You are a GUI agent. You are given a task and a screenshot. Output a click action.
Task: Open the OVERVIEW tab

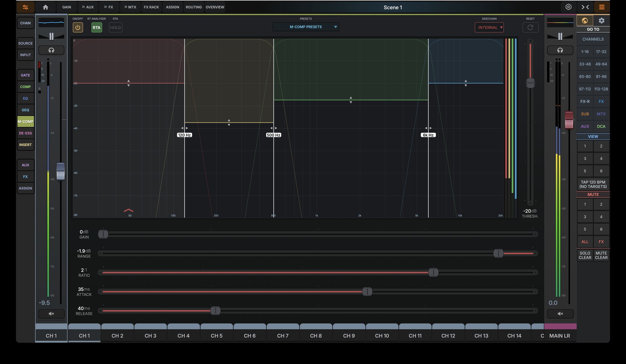click(x=215, y=7)
